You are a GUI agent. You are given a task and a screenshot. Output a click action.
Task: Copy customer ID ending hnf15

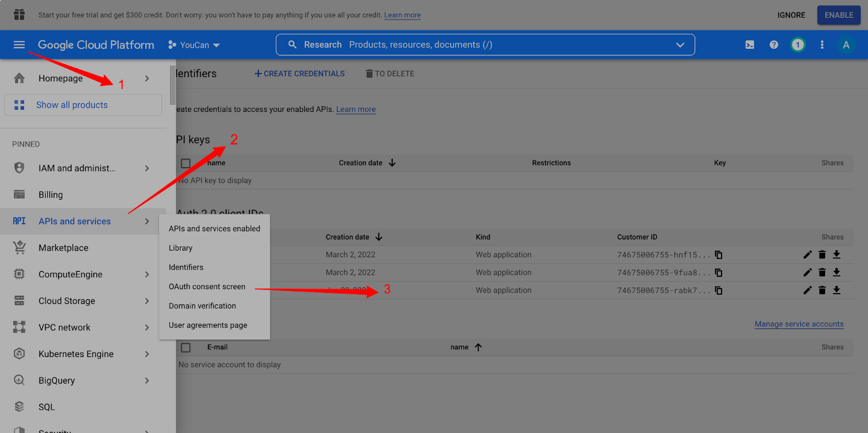pos(718,254)
